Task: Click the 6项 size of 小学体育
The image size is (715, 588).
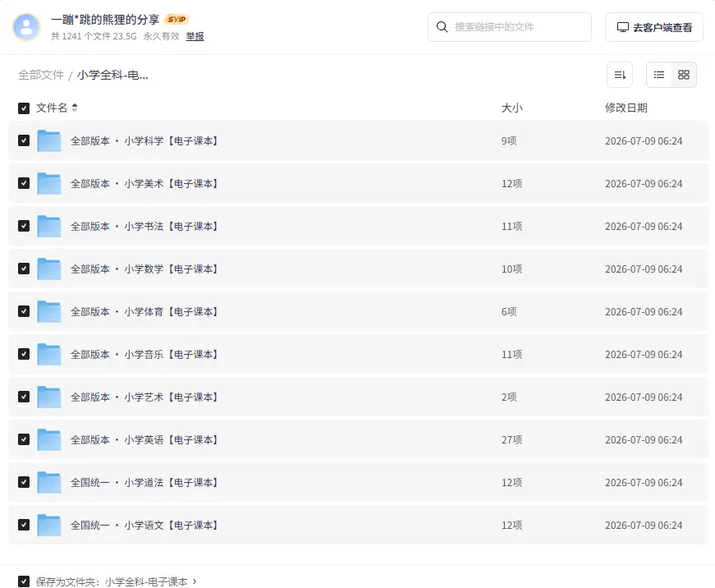Action: pyautogui.click(x=509, y=311)
